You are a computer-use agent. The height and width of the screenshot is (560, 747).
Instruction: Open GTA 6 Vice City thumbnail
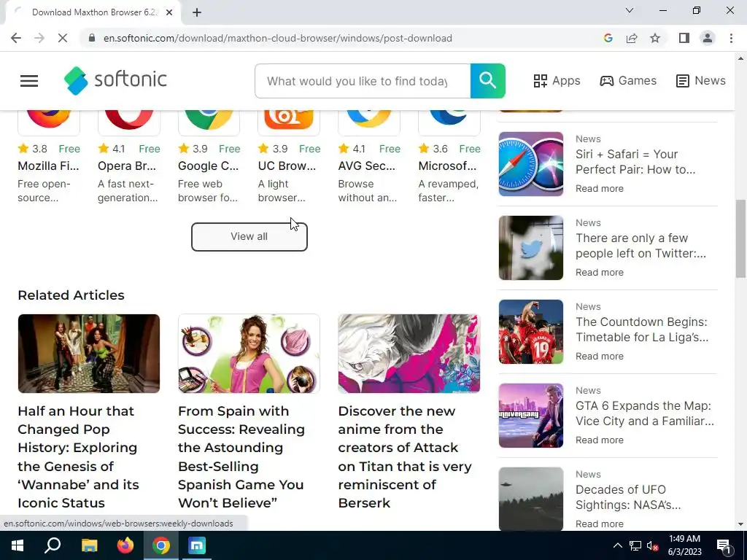coord(531,415)
